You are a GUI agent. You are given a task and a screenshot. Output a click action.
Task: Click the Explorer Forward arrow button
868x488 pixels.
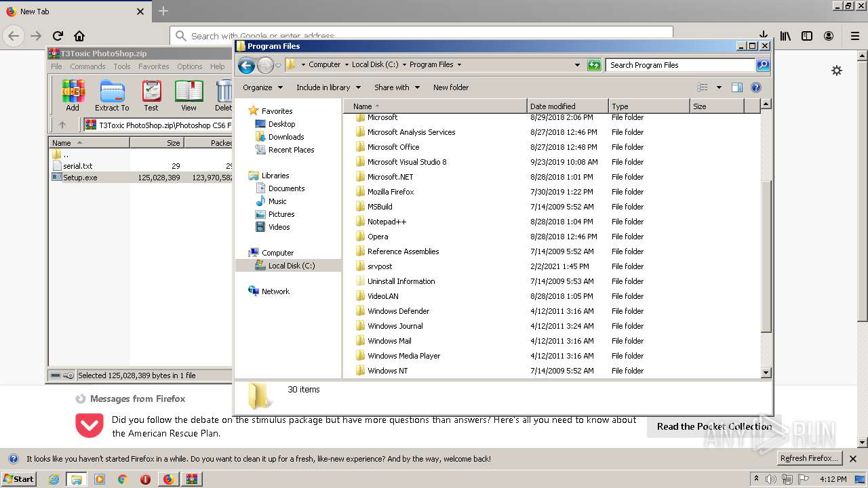point(265,65)
